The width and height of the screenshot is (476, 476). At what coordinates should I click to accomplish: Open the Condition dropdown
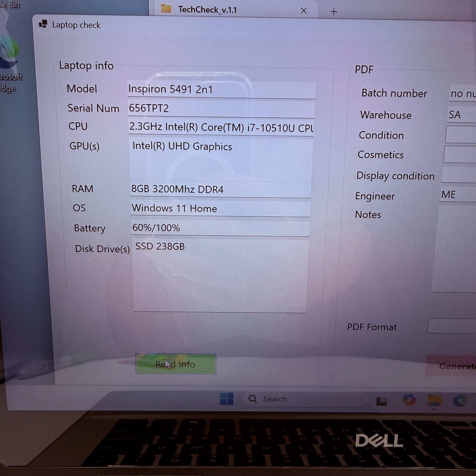[x=461, y=134]
